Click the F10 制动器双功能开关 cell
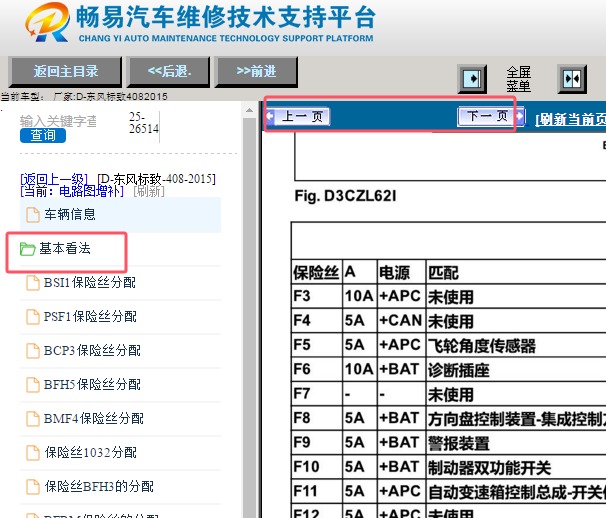The width and height of the screenshot is (606, 518). click(x=516, y=467)
